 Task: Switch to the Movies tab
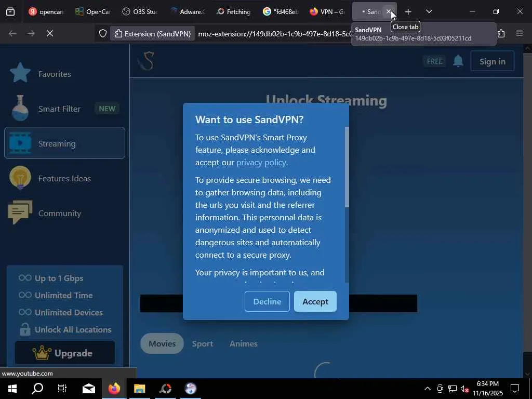point(162,344)
